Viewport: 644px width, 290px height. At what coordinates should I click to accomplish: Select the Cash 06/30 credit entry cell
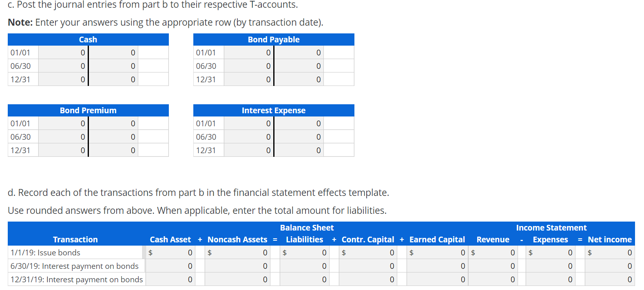point(113,66)
